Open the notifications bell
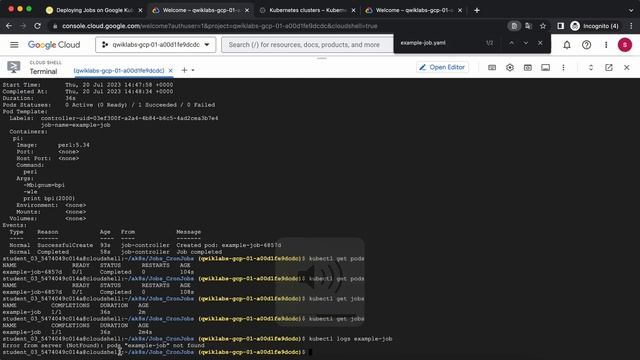 567,45
